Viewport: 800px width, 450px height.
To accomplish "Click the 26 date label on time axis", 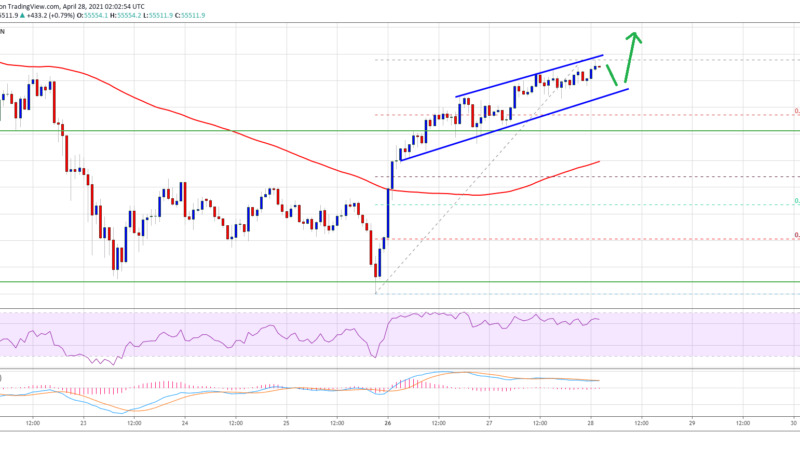I will coord(388,423).
